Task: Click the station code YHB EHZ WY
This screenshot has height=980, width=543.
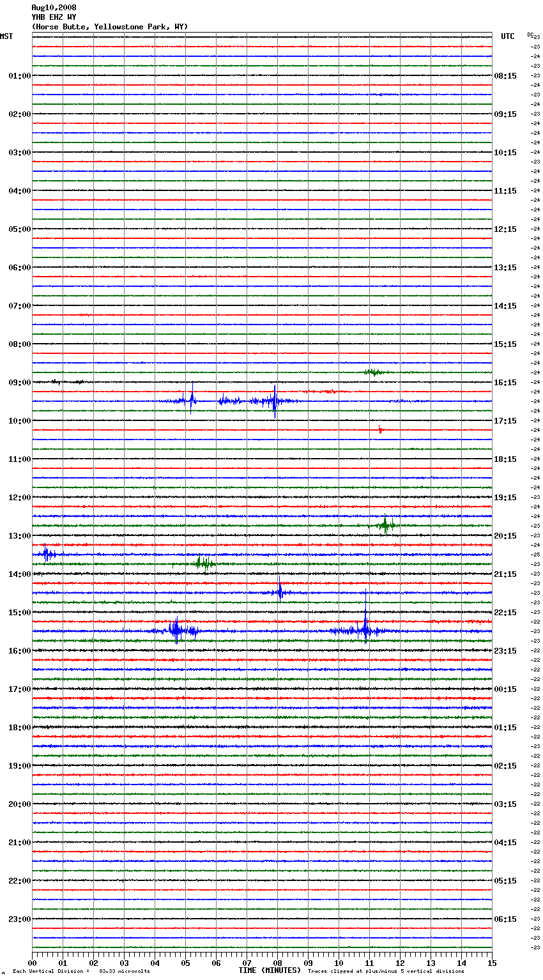Action: (x=54, y=17)
